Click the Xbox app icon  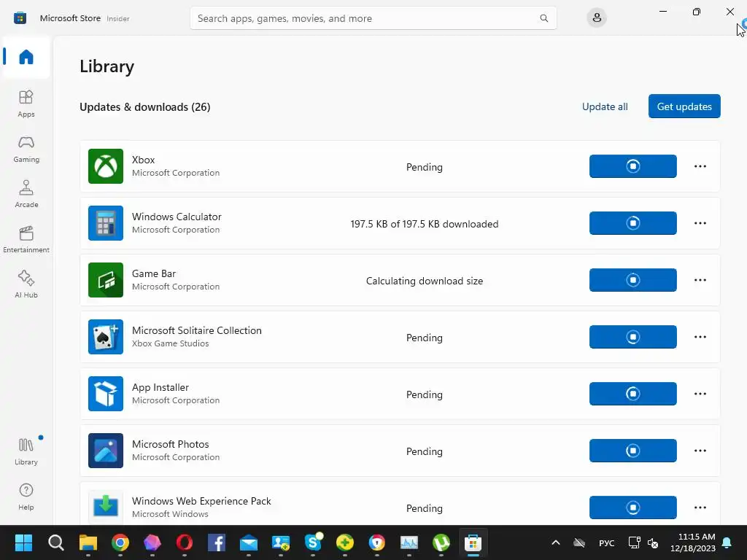(106, 166)
